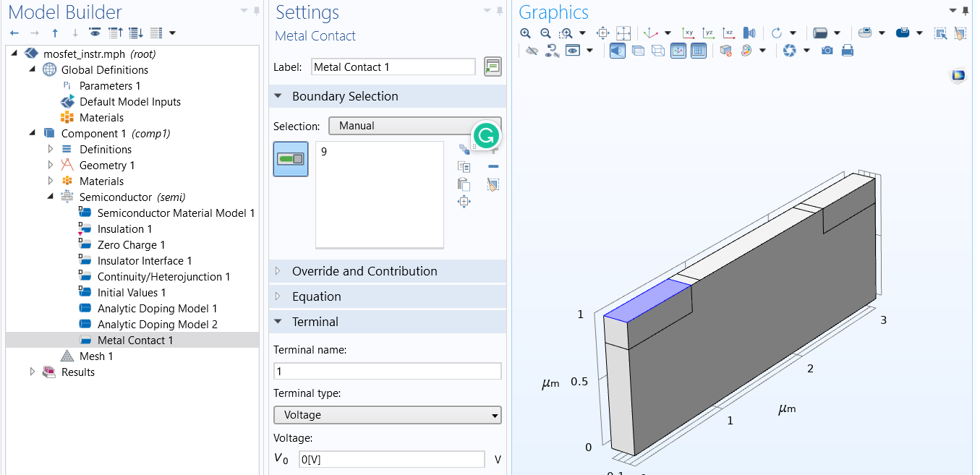
Task: Select Analytic Doping Model 2 node
Action: click(x=157, y=324)
